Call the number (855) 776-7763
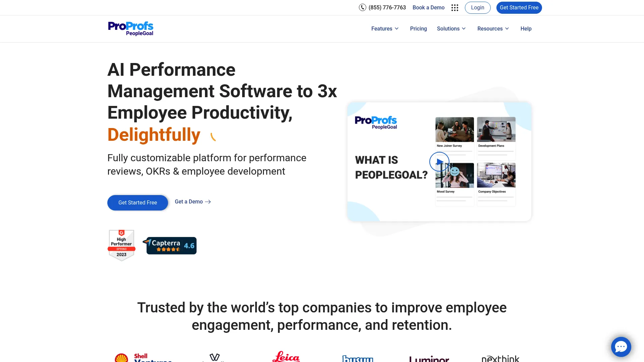Viewport: 644px width, 362px height. (x=387, y=8)
